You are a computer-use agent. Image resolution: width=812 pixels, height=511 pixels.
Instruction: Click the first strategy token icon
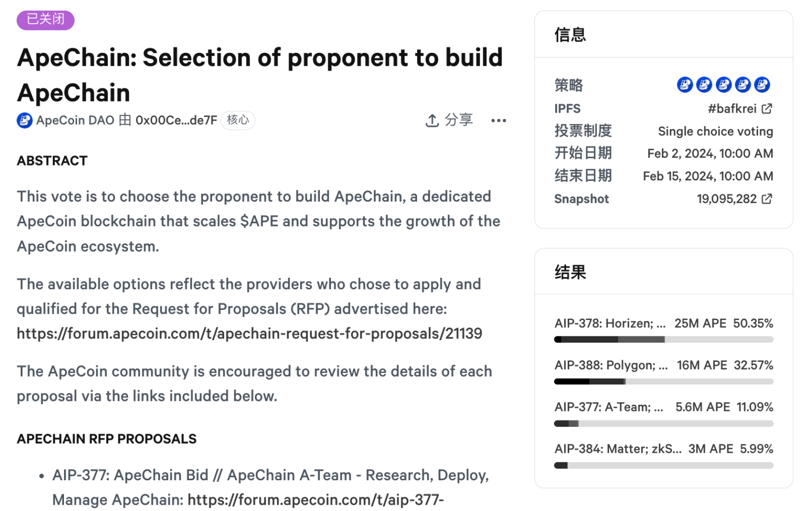(685, 84)
